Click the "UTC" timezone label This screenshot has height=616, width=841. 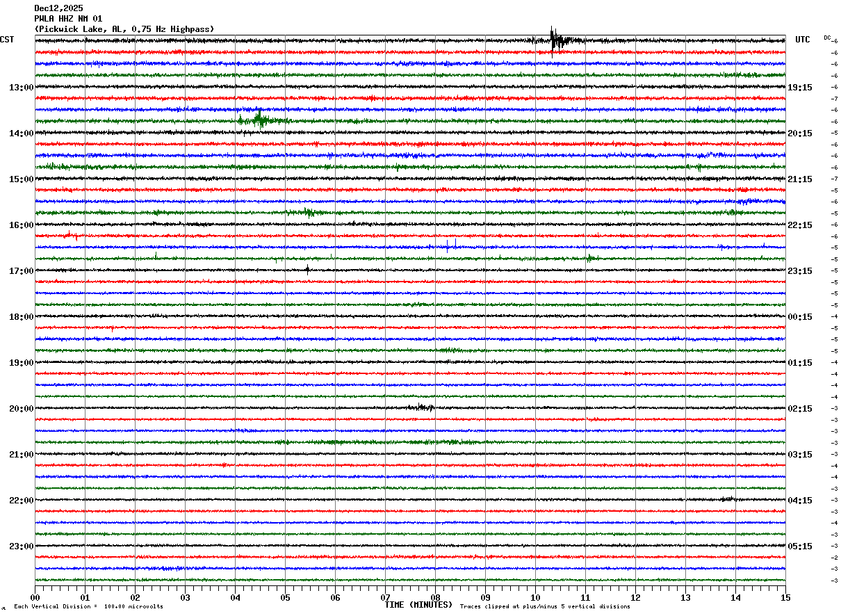click(803, 40)
